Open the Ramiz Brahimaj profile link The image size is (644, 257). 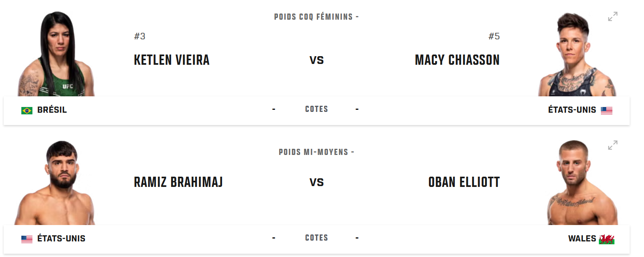point(178,182)
